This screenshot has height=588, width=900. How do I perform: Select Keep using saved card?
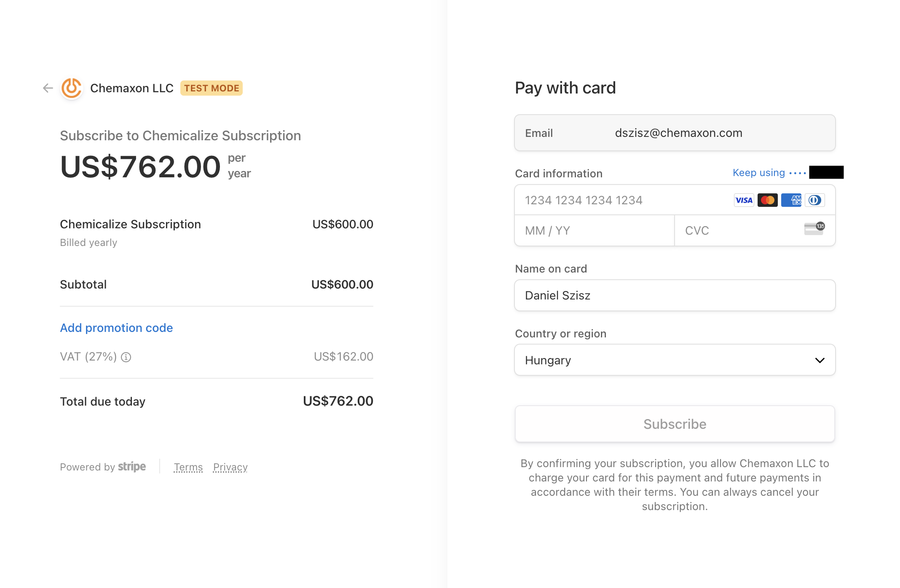[758, 173]
